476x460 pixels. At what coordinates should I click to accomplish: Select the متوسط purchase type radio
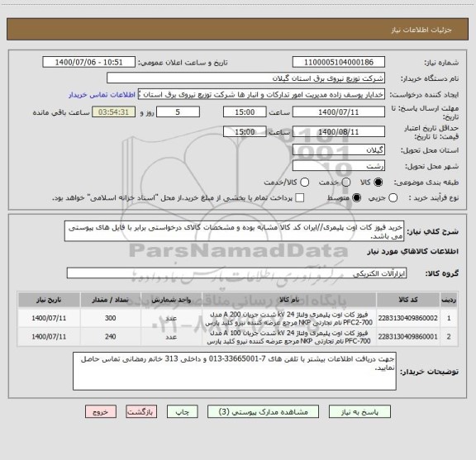pyautogui.click(x=356, y=198)
